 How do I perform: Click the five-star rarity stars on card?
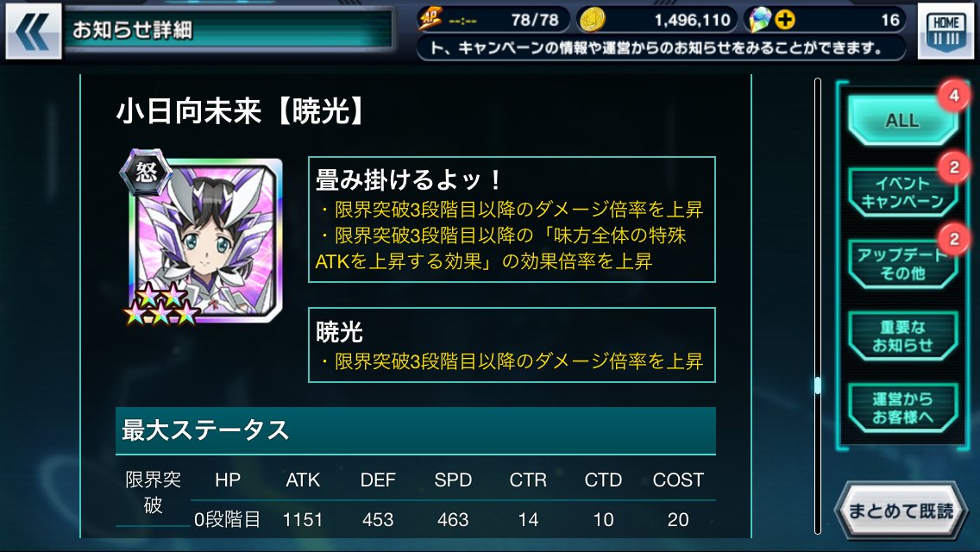coord(161,304)
